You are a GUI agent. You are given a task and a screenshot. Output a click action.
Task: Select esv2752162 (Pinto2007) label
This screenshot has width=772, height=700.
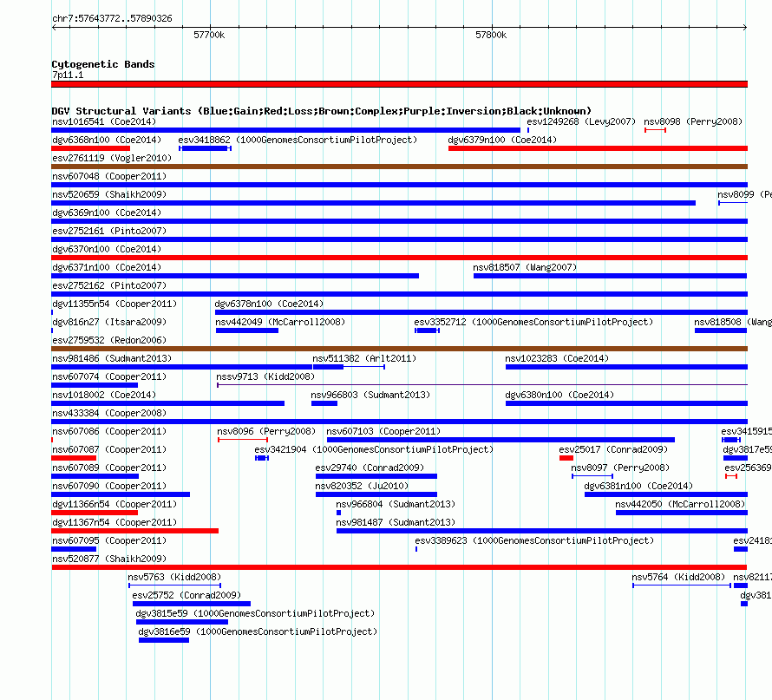tap(109, 285)
